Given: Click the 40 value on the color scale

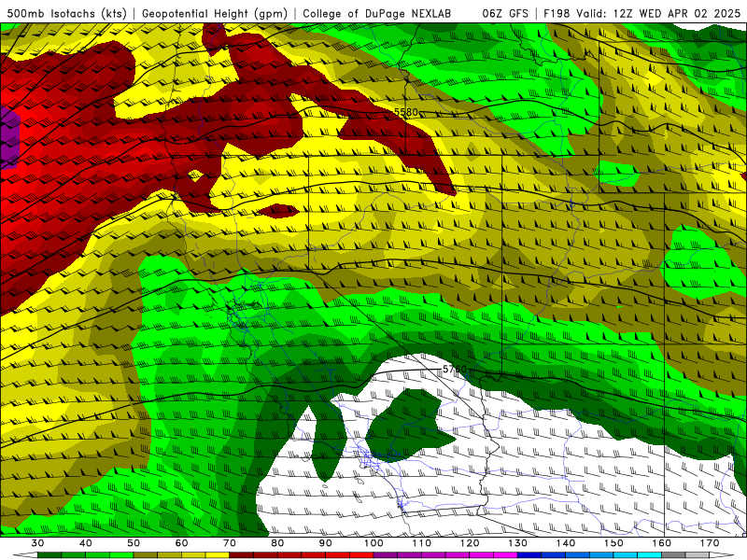Looking at the screenshot, I should click(85, 543).
